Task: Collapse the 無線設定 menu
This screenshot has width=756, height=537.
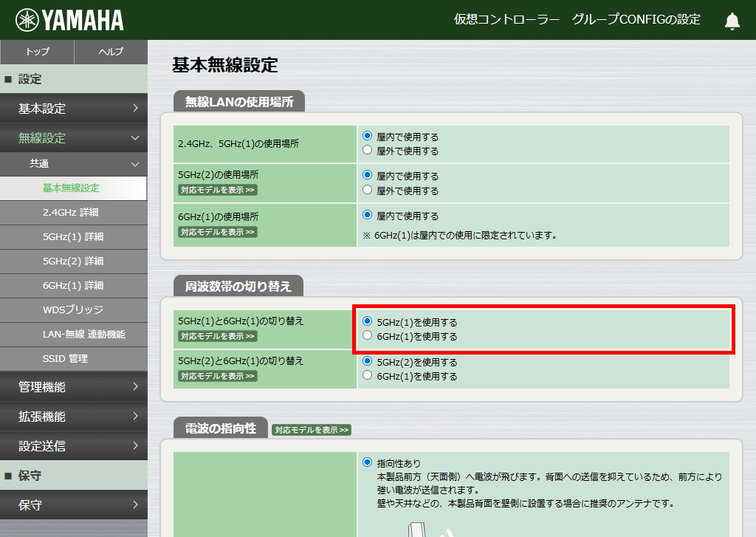Action: point(74,138)
